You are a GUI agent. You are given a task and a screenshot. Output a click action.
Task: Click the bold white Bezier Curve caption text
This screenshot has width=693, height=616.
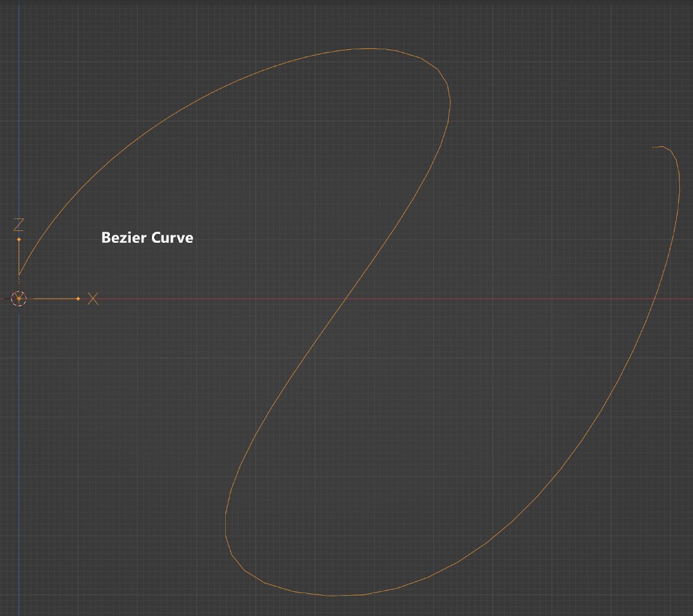click(147, 238)
